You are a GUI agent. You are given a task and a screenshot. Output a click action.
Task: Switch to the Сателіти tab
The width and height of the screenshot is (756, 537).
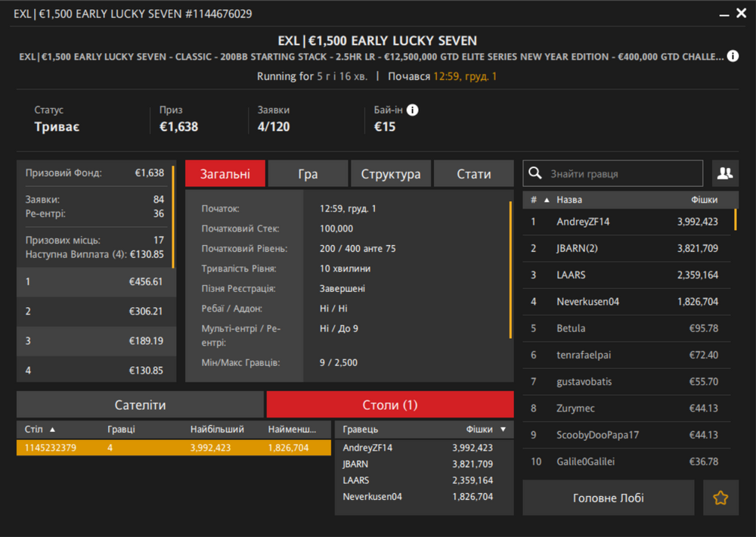click(140, 405)
